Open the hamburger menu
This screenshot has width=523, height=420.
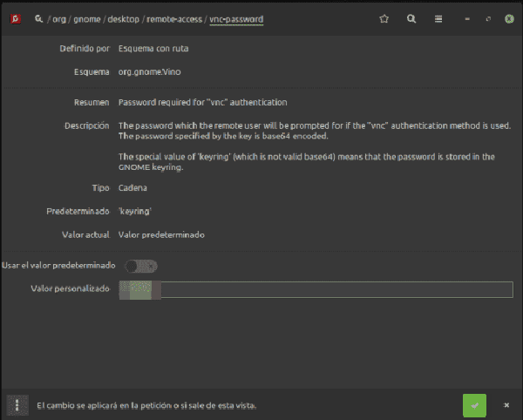click(438, 19)
